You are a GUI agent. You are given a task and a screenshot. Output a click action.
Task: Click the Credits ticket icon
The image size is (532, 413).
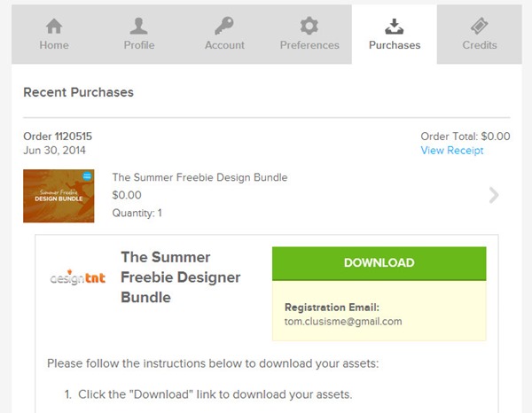point(480,25)
